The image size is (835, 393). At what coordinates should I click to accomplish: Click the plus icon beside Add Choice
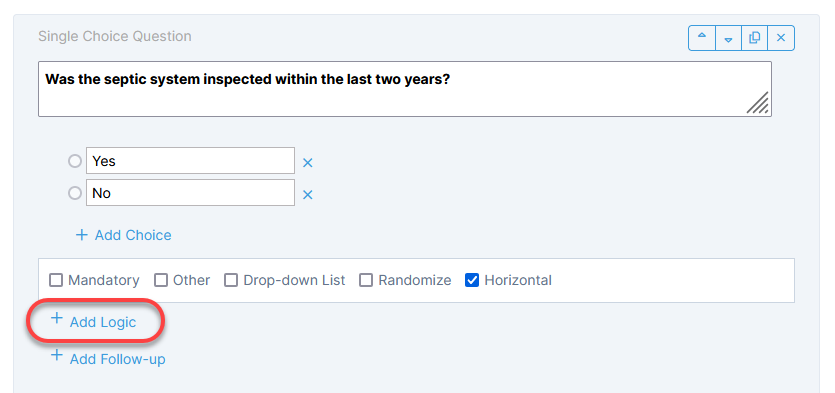[81, 235]
